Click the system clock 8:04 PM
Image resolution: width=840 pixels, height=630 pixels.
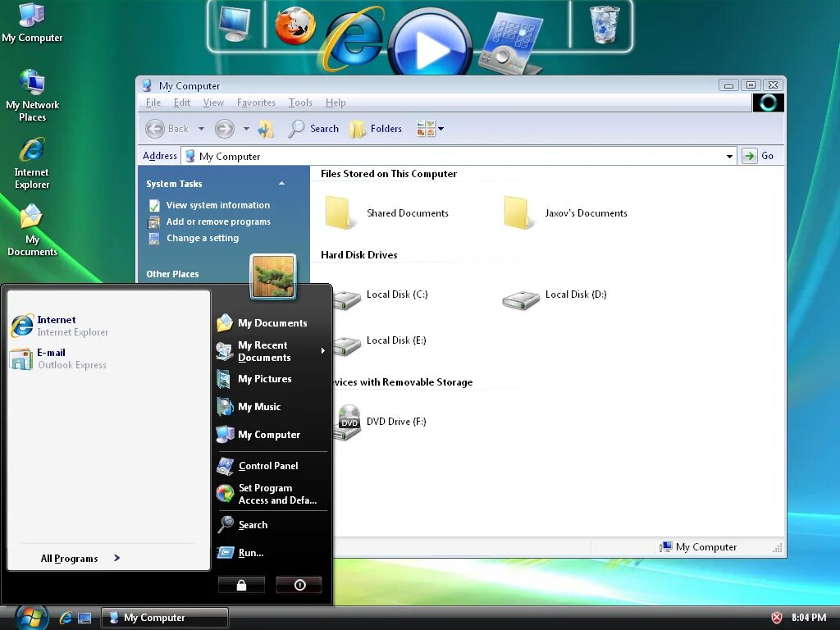pyautogui.click(x=808, y=618)
